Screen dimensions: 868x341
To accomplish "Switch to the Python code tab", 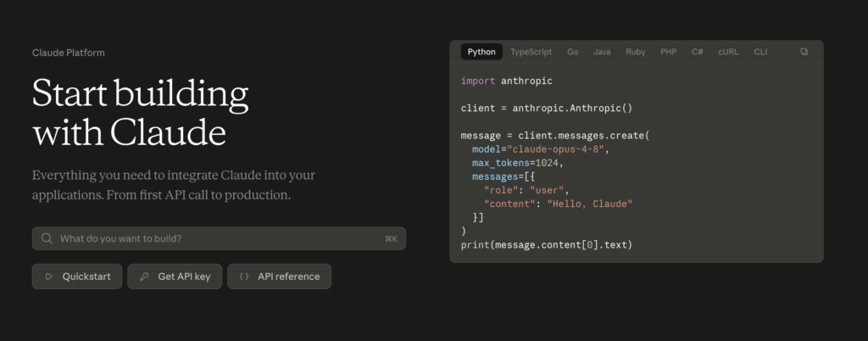I will pos(481,52).
